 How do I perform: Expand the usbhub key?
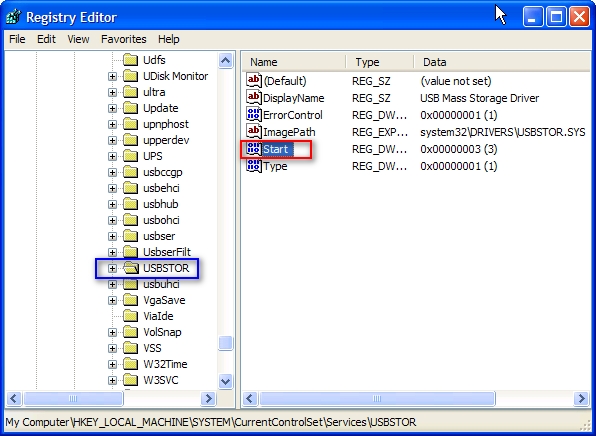tap(112, 204)
